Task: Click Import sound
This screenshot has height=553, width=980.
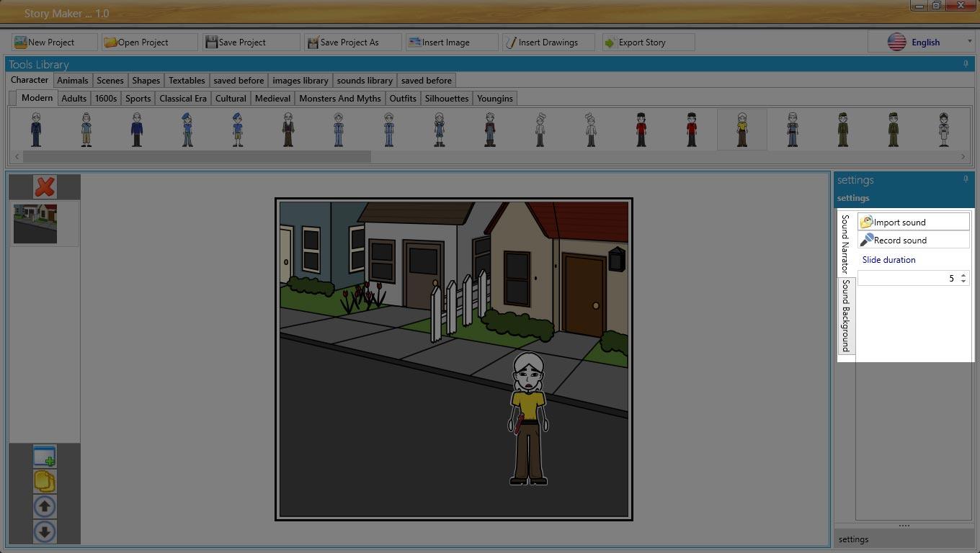Action: point(914,222)
